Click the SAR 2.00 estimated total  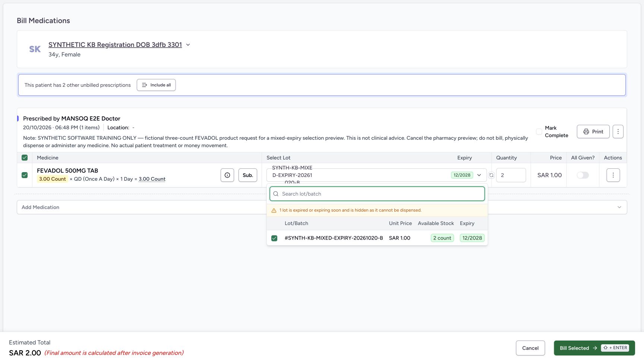[x=25, y=353]
